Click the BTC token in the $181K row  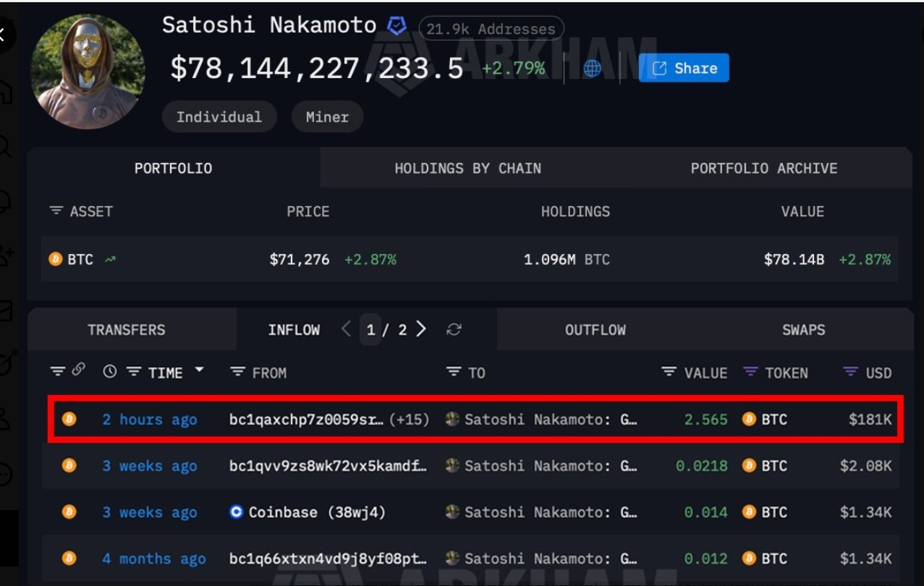pyautogui.click(x=765, y=420)
